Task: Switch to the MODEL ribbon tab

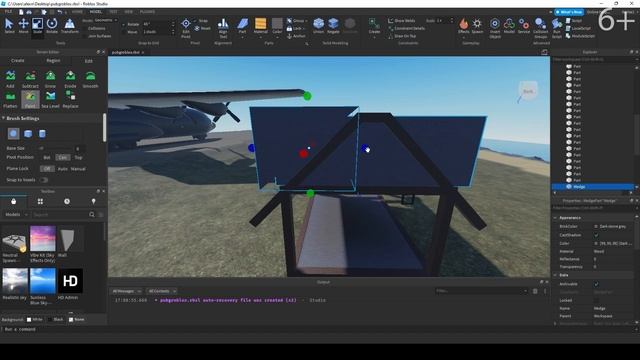Action: point(96,12)
